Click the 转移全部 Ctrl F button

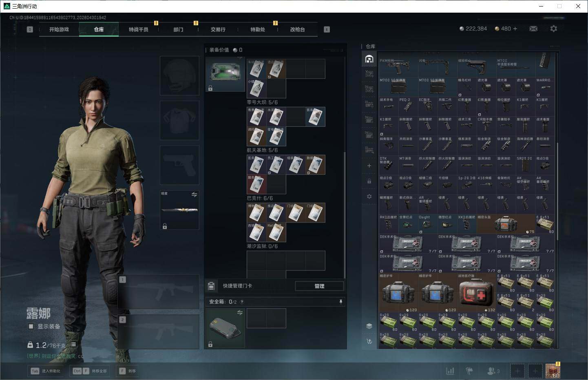coord(90,371)
